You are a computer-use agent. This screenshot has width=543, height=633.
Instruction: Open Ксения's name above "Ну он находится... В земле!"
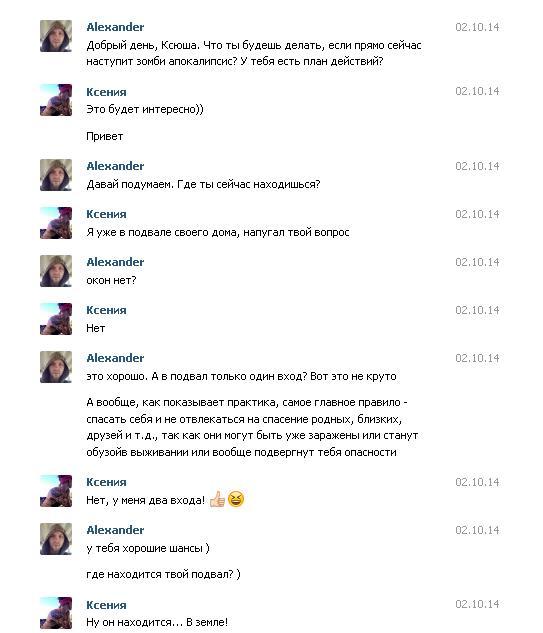[x=106, y=605]
